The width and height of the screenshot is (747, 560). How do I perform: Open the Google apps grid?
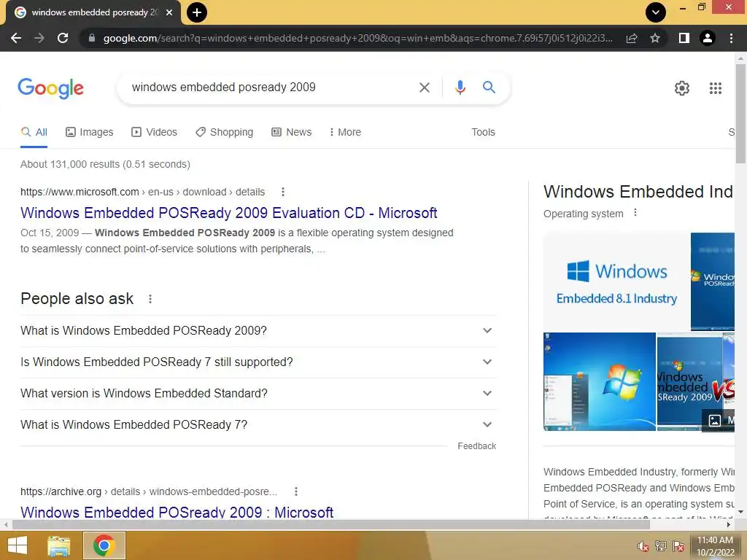[x=716, y=88]
